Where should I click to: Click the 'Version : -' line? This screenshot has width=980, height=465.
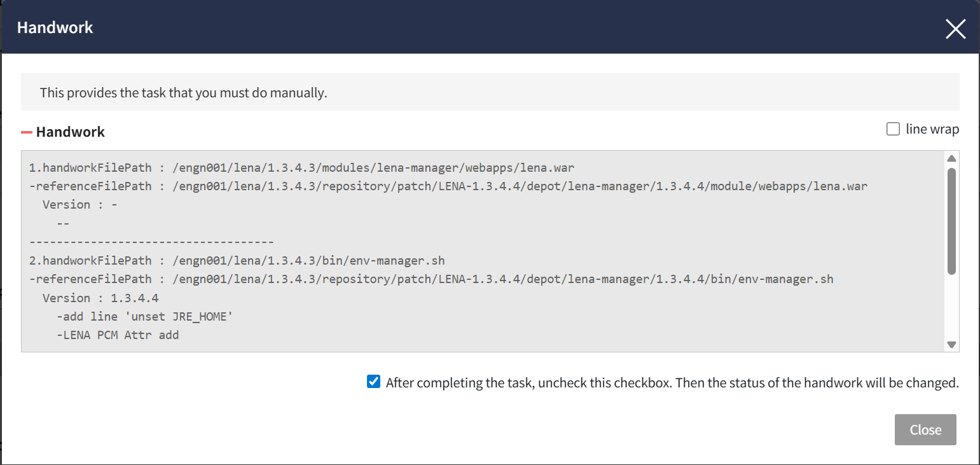80,205
